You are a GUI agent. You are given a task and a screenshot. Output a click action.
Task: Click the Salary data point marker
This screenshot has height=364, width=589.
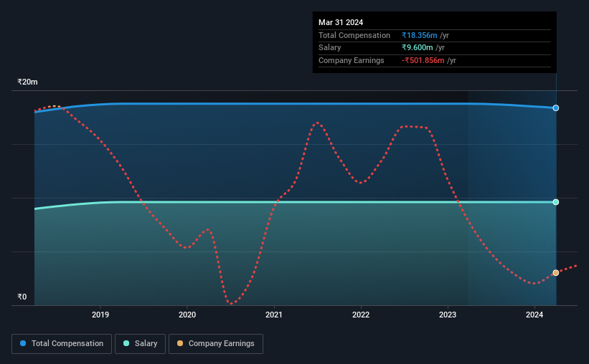pyautogui.click(x=555, y=202)
